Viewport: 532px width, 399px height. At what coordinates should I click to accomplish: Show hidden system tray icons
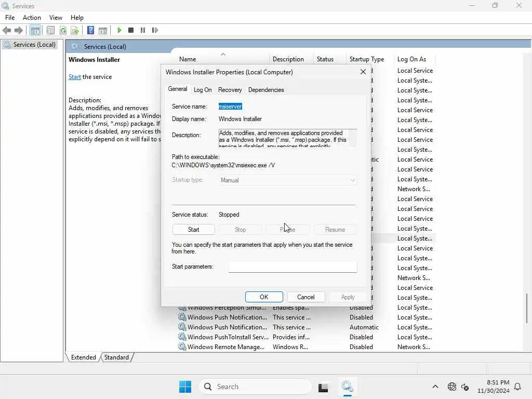click(435, 387)
